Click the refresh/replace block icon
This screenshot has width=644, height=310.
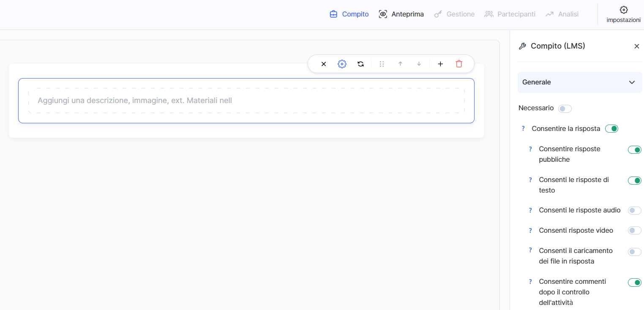point(360,64)
